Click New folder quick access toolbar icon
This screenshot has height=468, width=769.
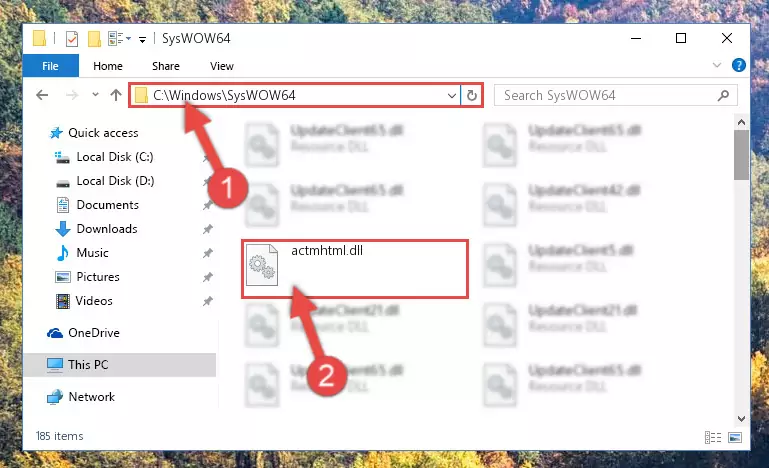coord(94,38)
